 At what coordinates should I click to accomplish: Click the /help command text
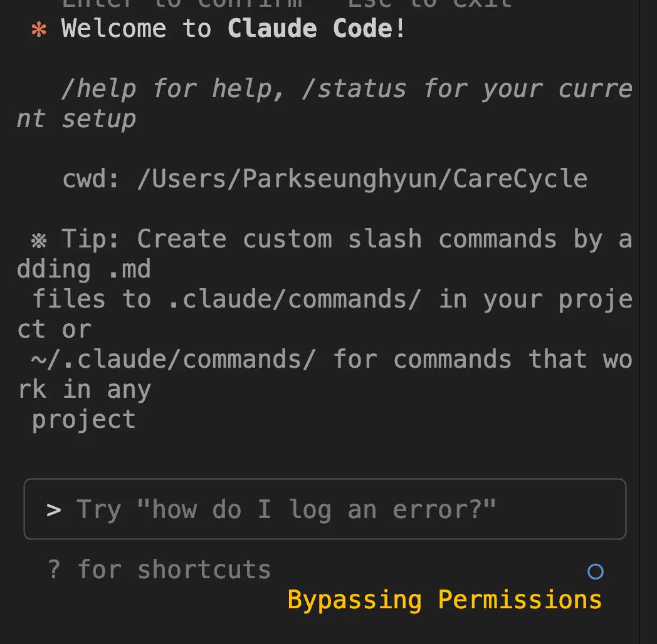[x=98, y=89]
